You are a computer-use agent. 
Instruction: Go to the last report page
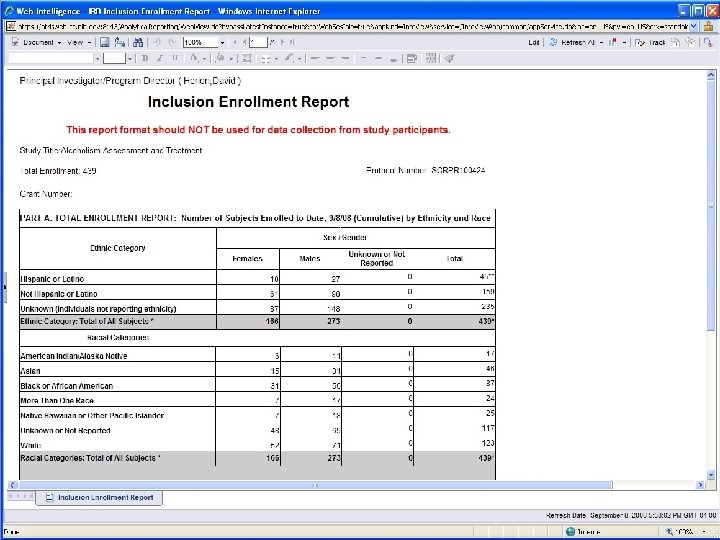290,42
